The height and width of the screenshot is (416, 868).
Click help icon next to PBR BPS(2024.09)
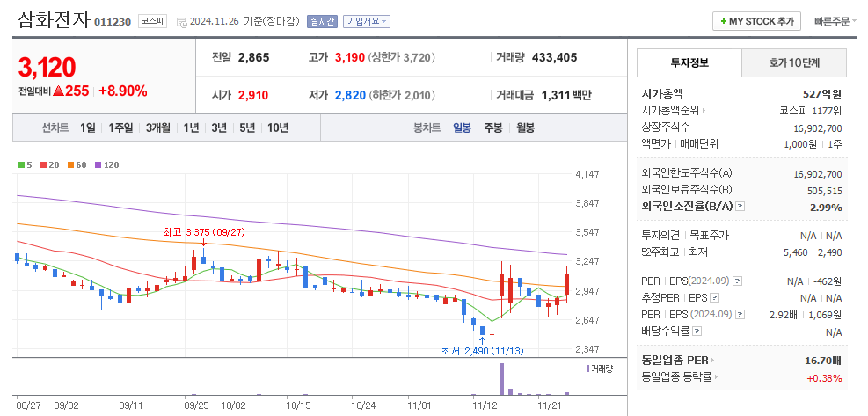click(x=740, y=315)
